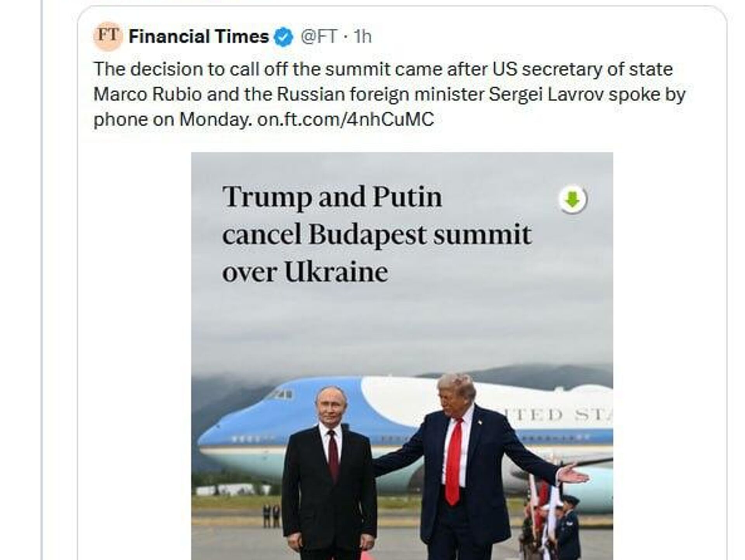Click the tweet text mentioning Marco Rubio
745x560 pixels.
point(147,95)
